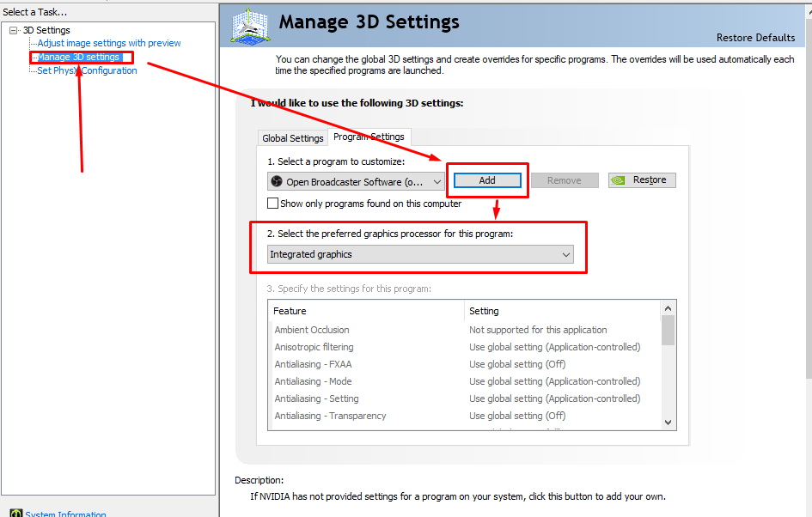The image size is (812, 517).
Task: Click the OBS icon in program dropdown
Action: (277, 182)
